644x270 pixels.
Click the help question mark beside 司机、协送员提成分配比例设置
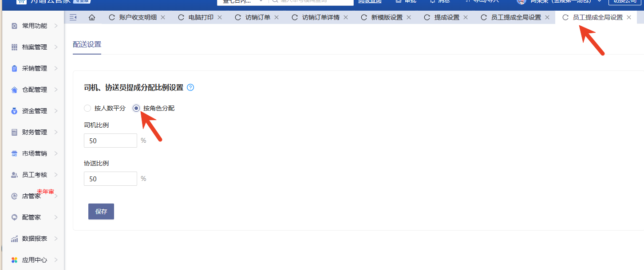coord(190,87)
